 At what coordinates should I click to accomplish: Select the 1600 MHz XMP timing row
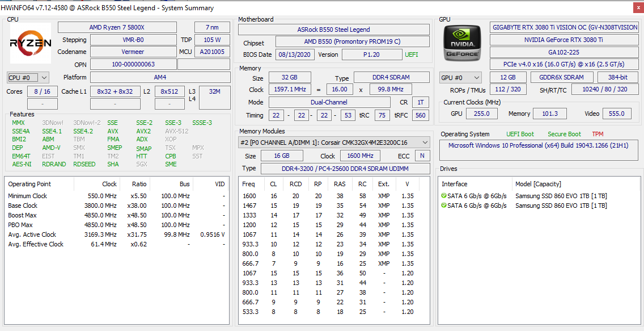(x=334, y=196)
